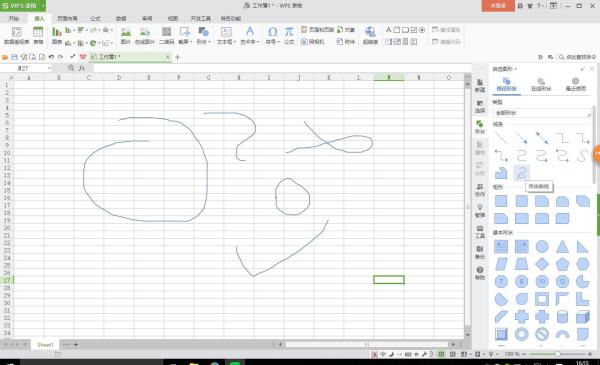The image size is (600, 365).
Task: Click the Attachment button in ribbon
Action: [346, 41]
